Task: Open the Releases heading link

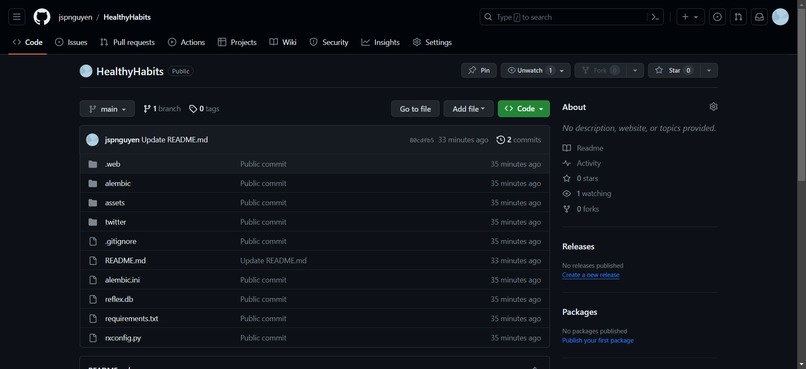Action: coord(578,247)
